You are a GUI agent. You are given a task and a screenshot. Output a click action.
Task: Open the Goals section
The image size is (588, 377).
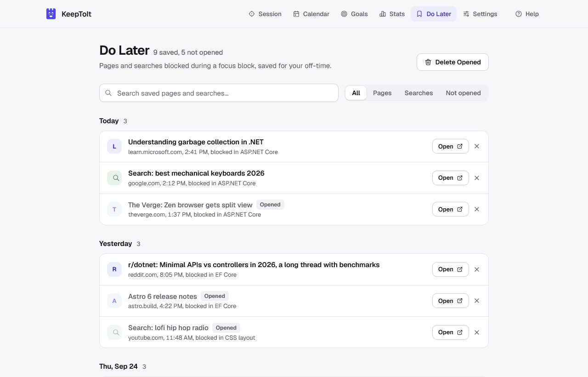(354, 14)
